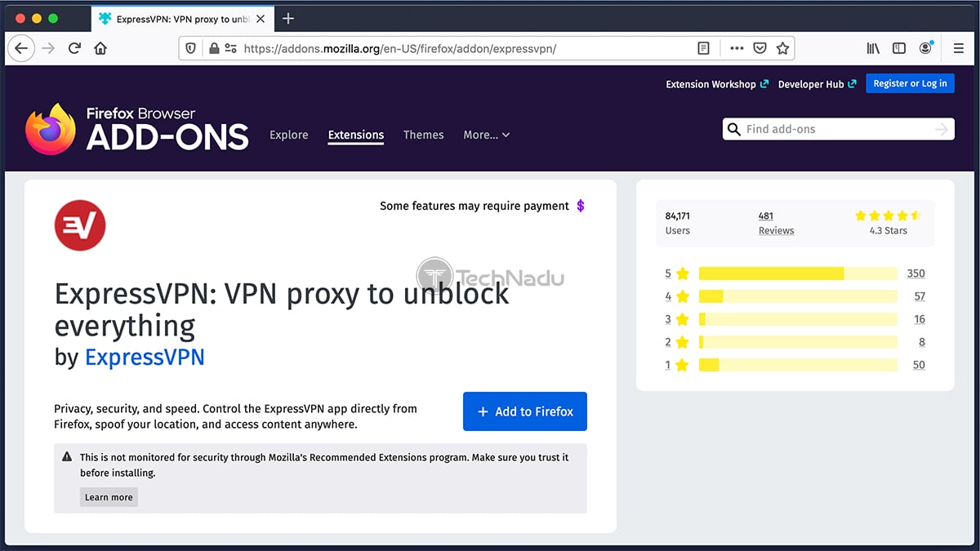The width and height of the screenshot is (980, 551).
Task: Save page to Pocket icon
Action: pyautogui.click(x=759, y=48)
